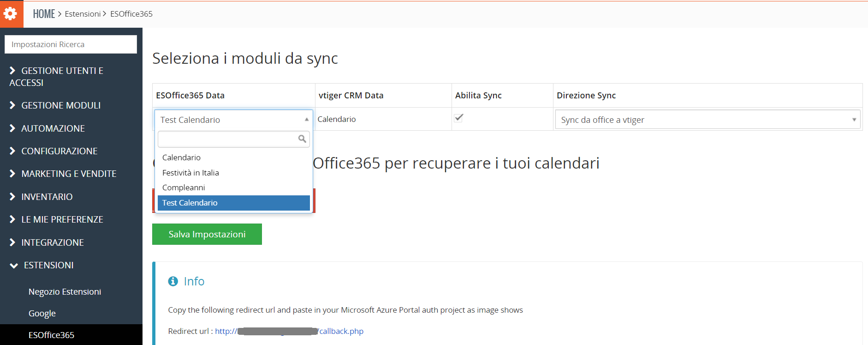Click the dropdown filter search box
868x345 pixels.
(233, 139)
